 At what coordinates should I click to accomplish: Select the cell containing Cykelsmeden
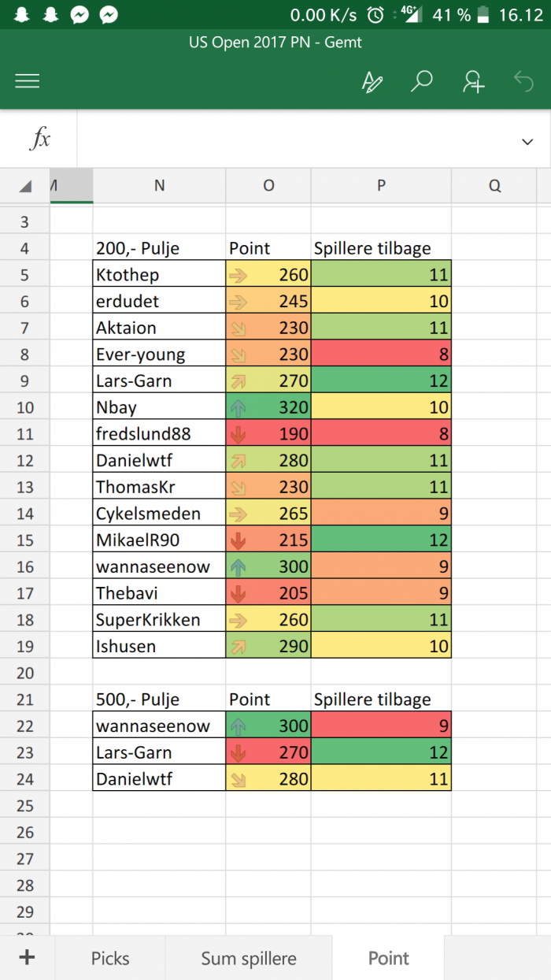pyautogui.click(x=159, y=514)
